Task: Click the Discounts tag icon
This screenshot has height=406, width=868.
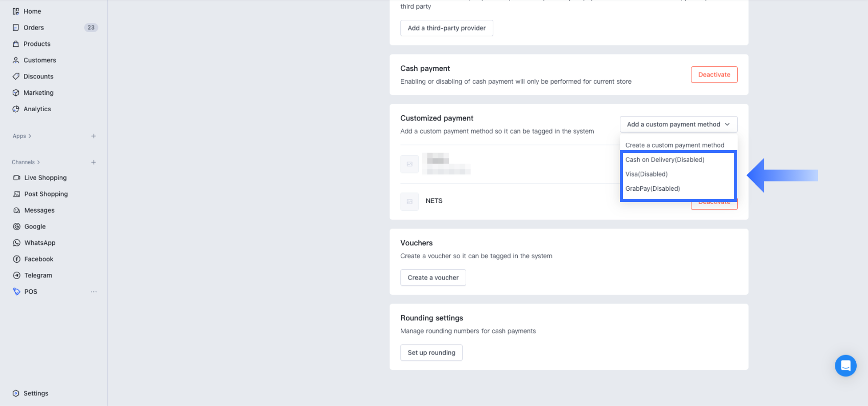Action: pos(16,77)
